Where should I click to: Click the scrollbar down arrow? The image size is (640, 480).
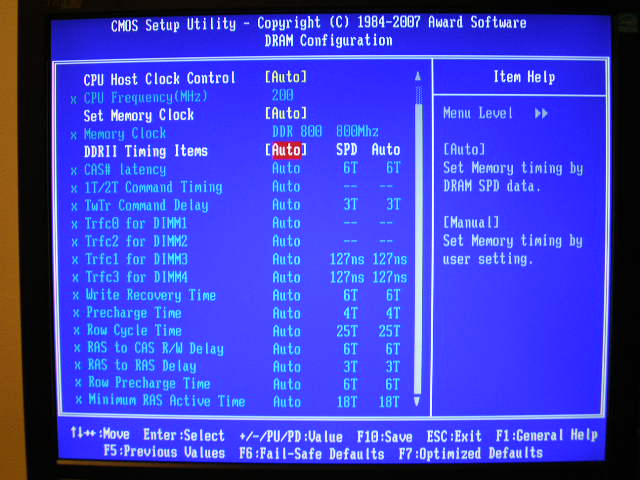[417, 402]
